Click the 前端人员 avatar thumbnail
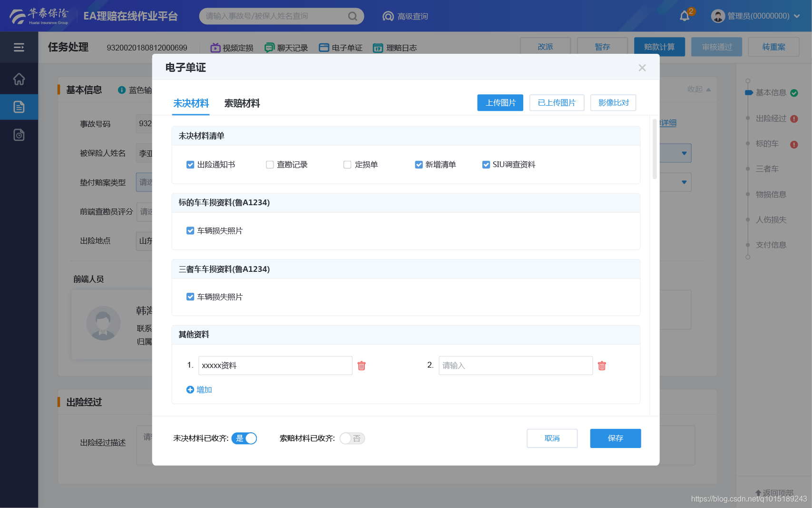812x508 pixels. [103, 323]
